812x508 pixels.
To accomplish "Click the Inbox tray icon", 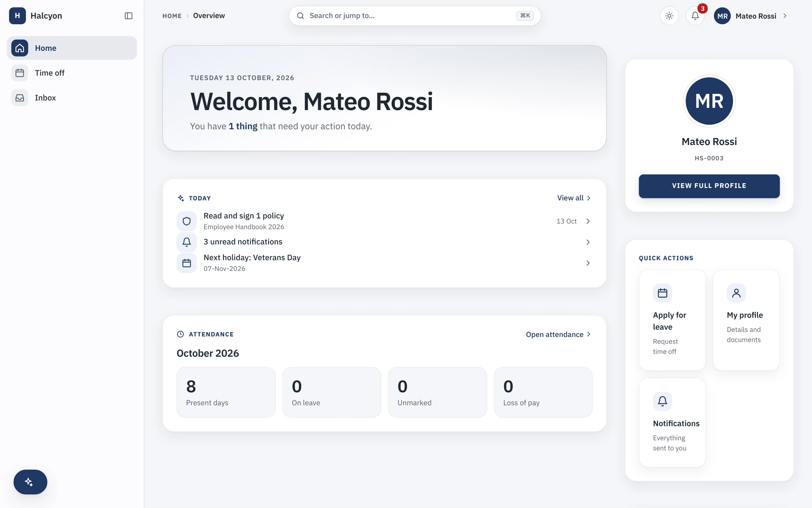I will (20, 98).
